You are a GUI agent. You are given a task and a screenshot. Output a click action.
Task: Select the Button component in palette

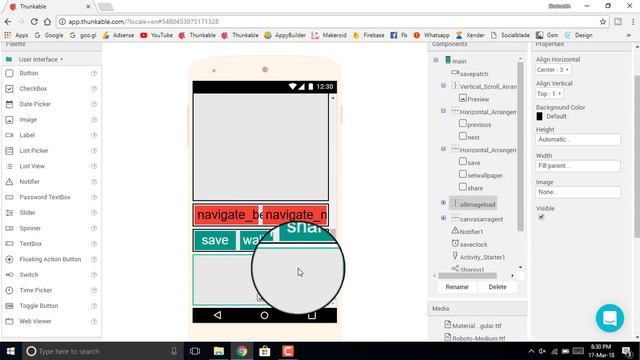coord(29,73)
